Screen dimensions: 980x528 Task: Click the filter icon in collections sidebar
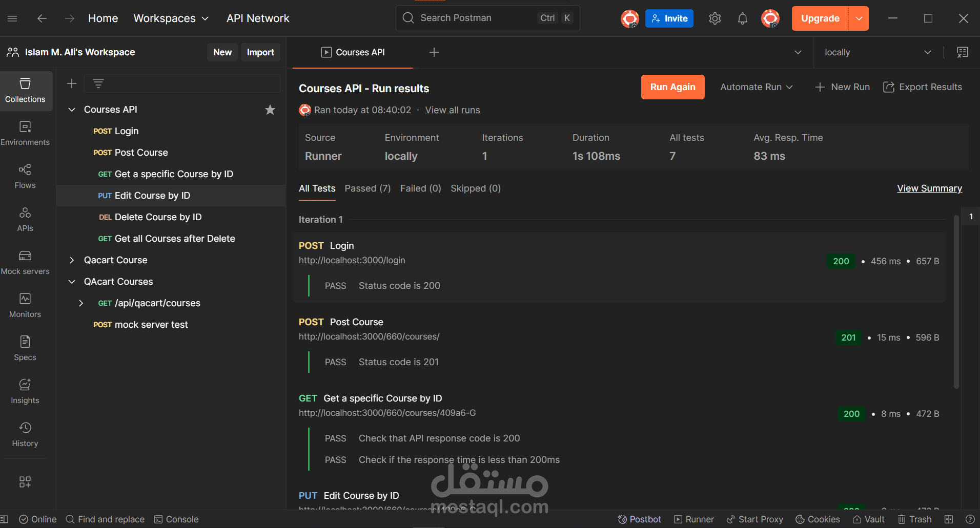click(x=98, y=83)
